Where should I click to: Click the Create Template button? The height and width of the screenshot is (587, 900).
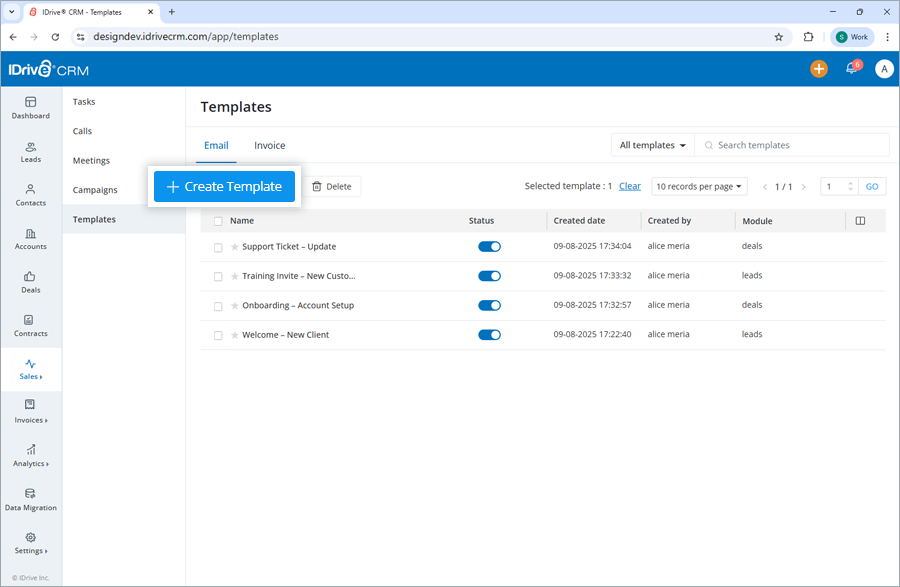pyautogui.click(x=224, y=186)
